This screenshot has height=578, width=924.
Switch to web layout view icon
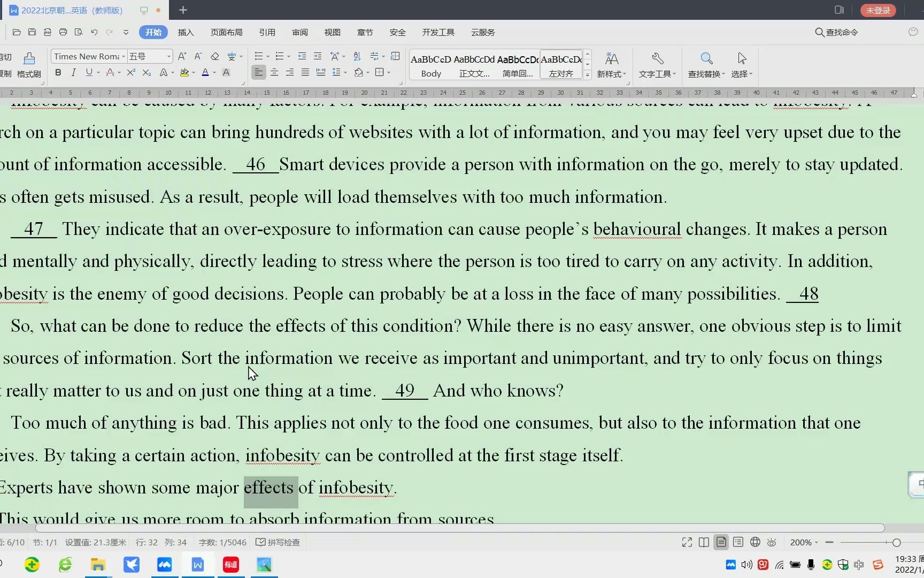(x=755, y=542)
